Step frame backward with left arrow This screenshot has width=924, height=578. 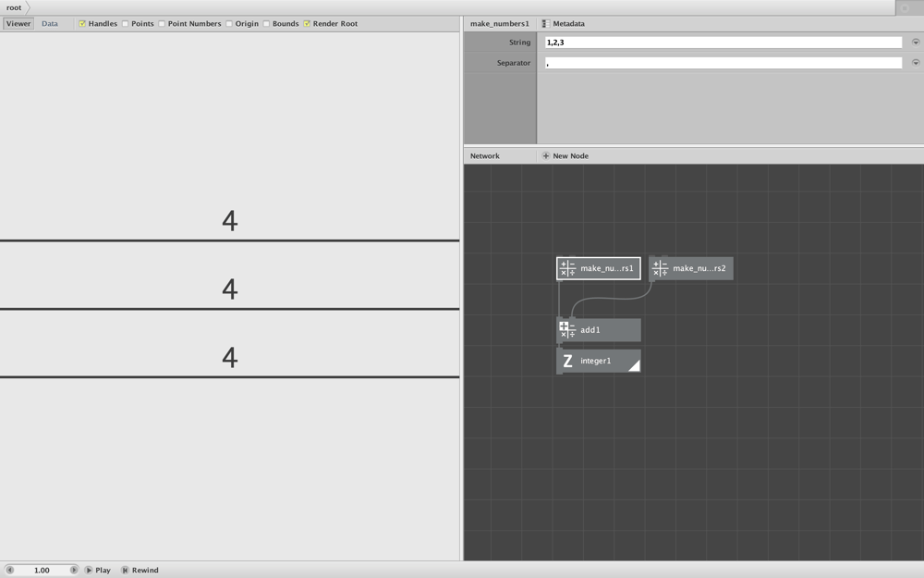coord(9,571)
